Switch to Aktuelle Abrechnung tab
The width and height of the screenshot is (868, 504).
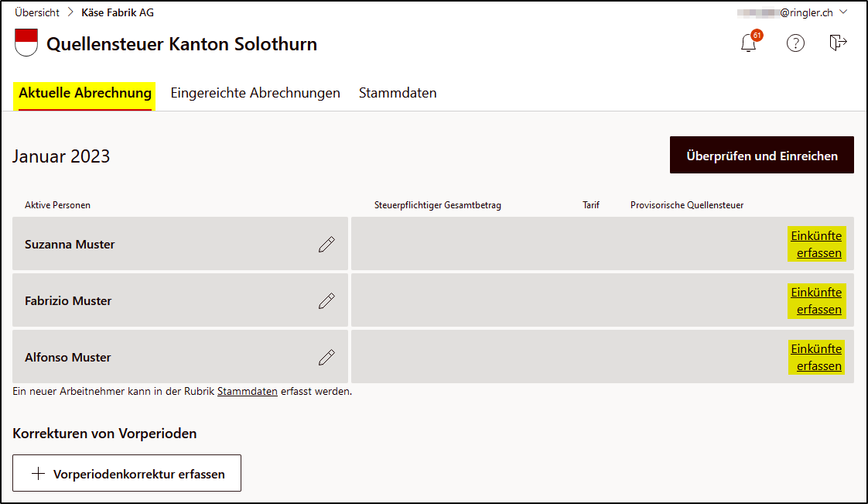click(x=84, y=93)
